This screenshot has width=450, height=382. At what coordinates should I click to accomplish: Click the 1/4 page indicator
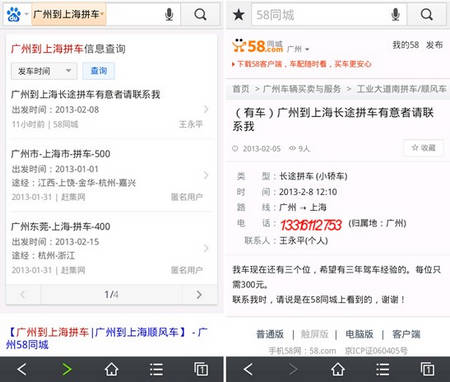[x=111, y=295]
